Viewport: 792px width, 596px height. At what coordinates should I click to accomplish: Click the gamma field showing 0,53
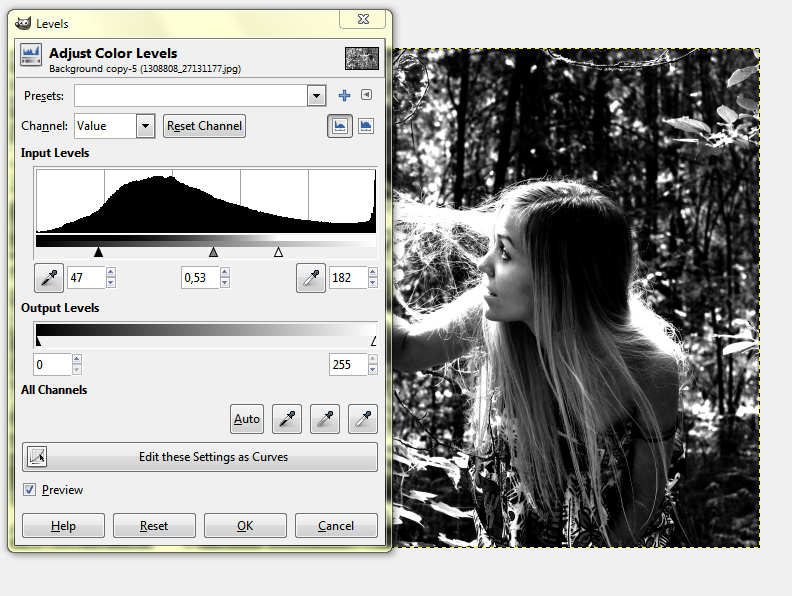(x=201, y=277)
